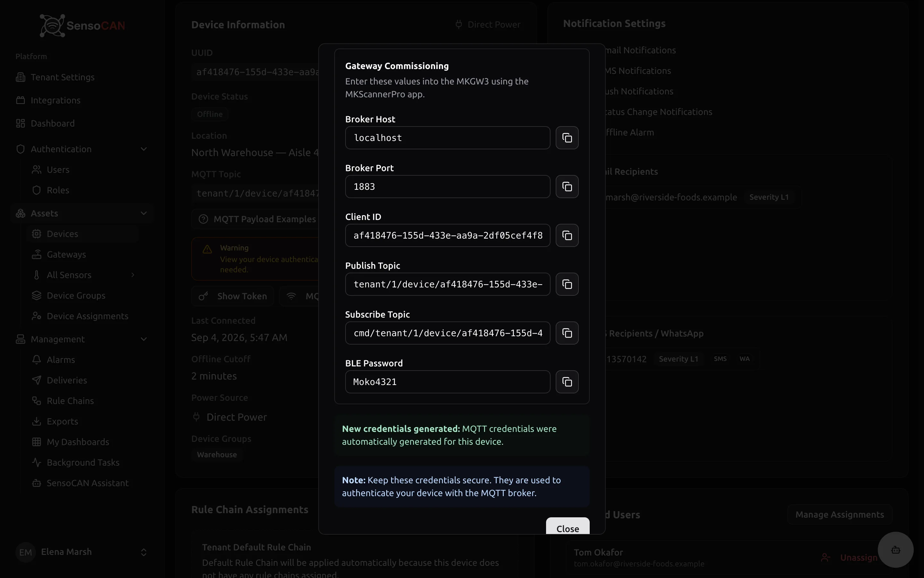
Task: Copy the BLE Password value
Action: pyautogui.click(x=567, y=382)
